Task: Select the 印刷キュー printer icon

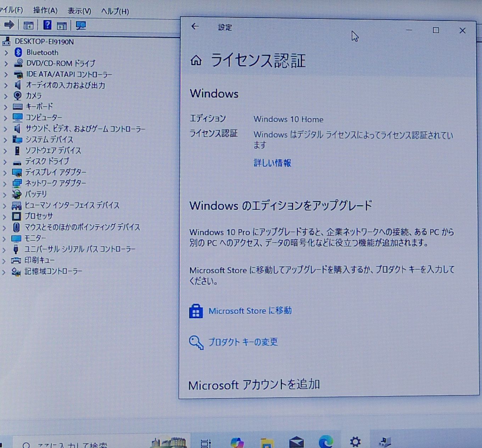Action: click(16, 261)
